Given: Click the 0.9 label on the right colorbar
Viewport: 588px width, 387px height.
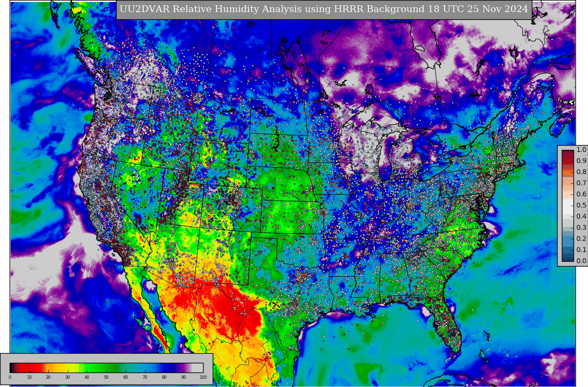Looking at the screenshot, I should (581, 161).
